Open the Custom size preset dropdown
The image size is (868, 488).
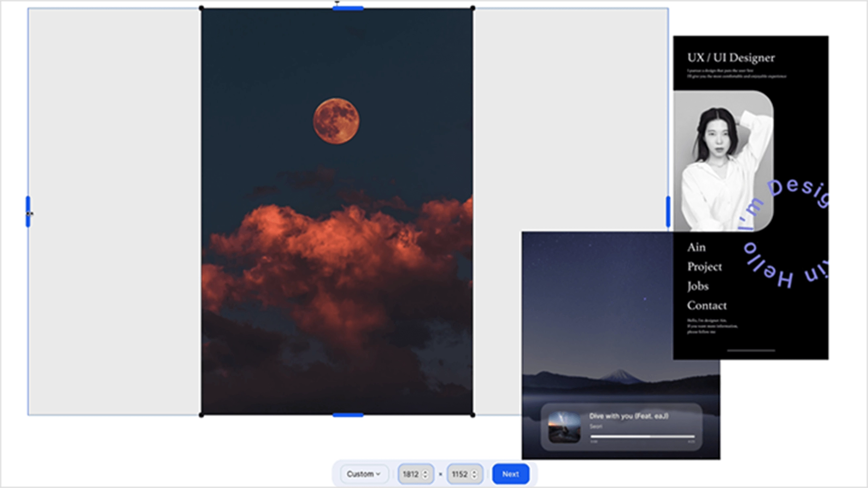click(x=364, y=474)
